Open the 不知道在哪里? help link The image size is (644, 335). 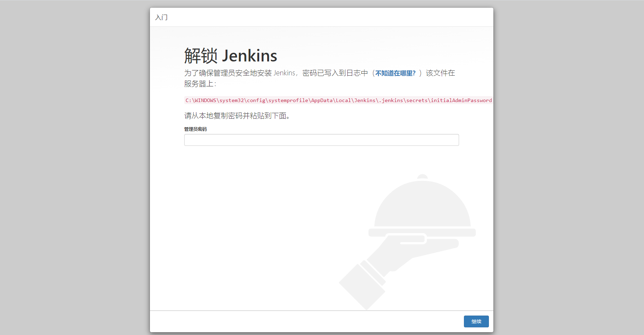pos(395,73)
